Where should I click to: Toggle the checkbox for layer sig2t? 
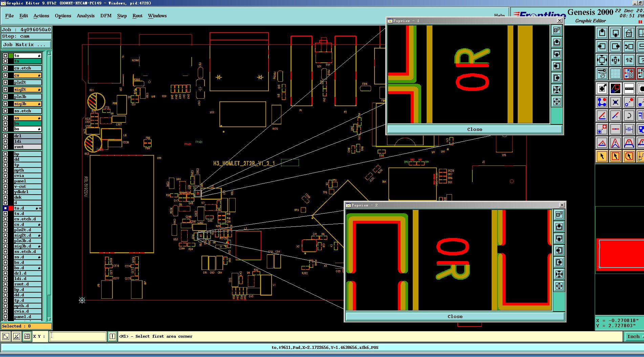[x=5, y=90]
